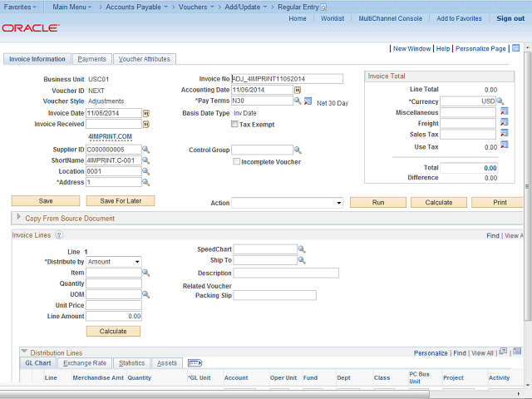Click the 4IMPRINT.COM supplier link
Viewport: 532px width, 399px height.
point(111,136)
